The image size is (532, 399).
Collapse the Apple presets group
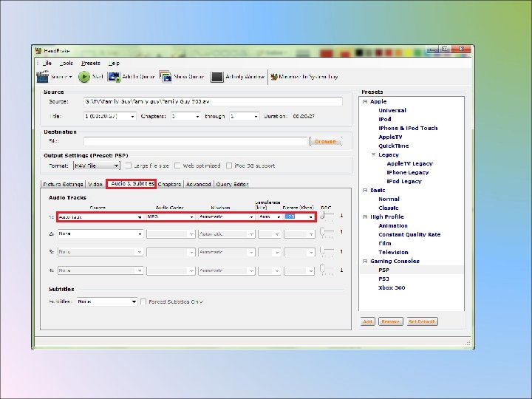click(365, 101)
